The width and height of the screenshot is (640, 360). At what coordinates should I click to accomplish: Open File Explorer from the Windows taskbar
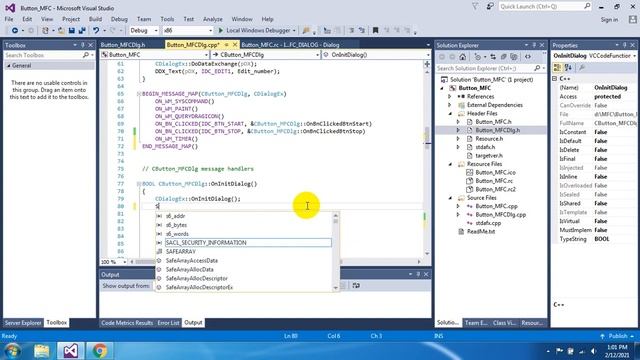tap(42, 351)
